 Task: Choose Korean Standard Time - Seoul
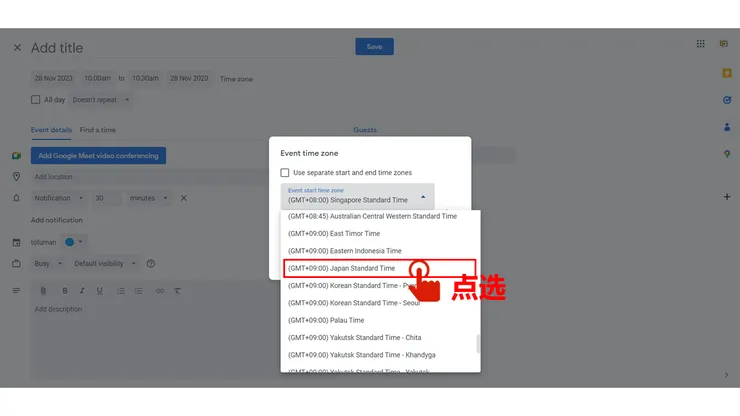[380, 303]
